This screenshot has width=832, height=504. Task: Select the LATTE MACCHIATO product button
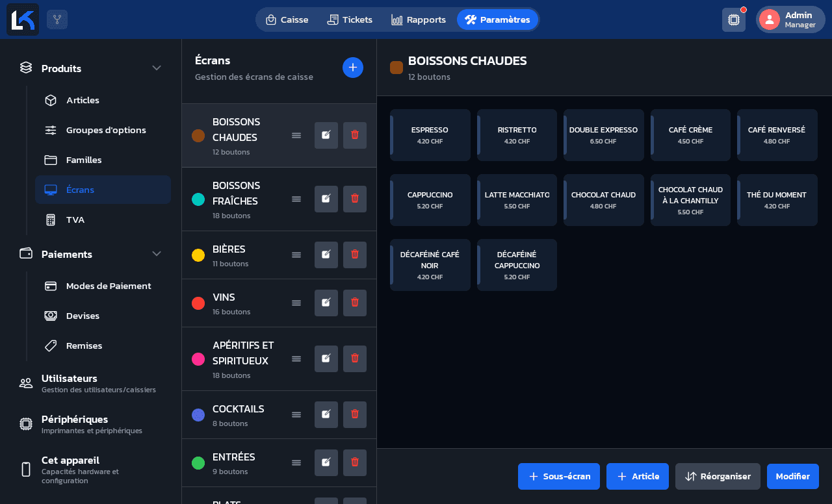(517, 200)
